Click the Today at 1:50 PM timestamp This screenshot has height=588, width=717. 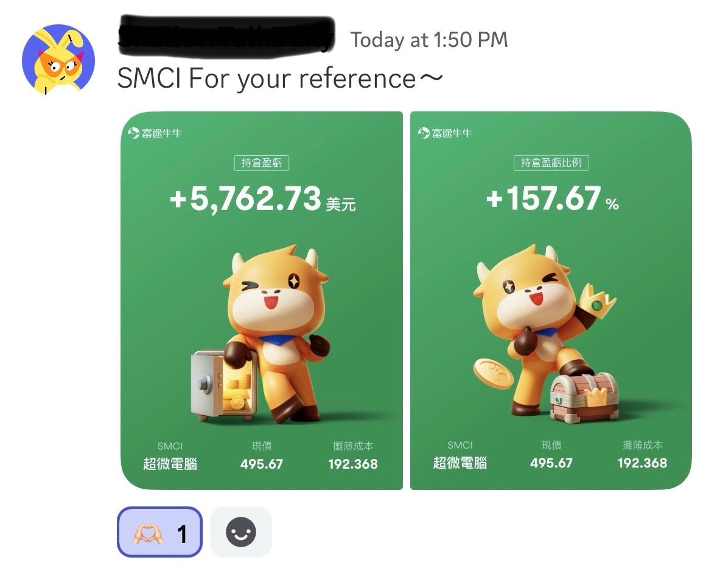pos(429,40)
